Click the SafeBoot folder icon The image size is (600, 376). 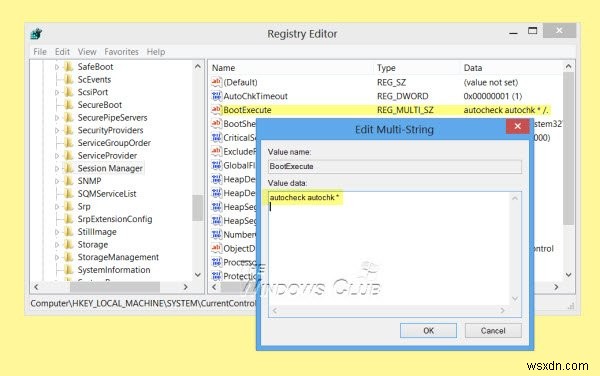[69, 67]
